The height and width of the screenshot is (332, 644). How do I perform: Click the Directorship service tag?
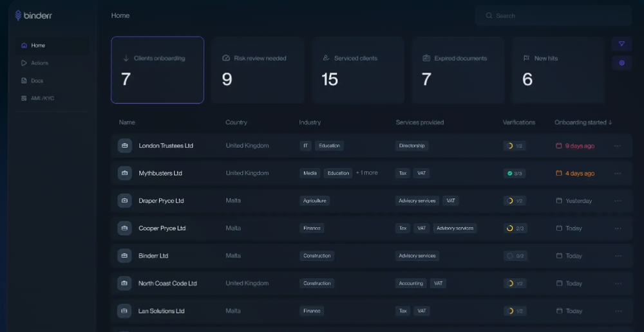(412, 145)
